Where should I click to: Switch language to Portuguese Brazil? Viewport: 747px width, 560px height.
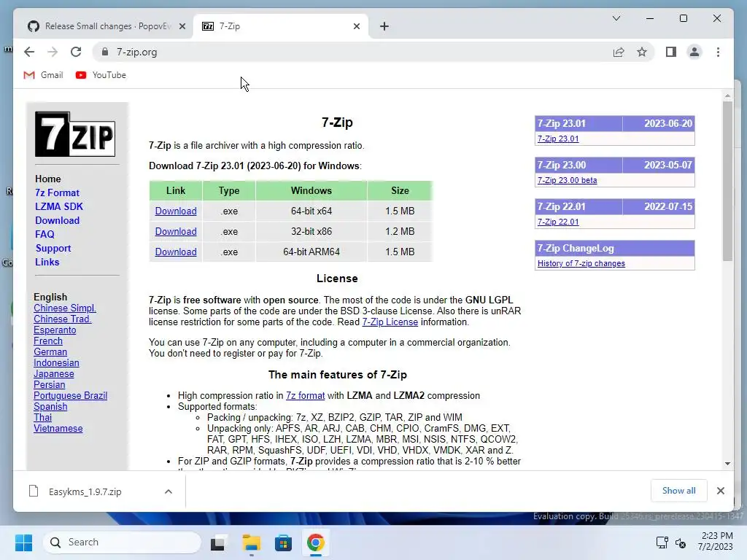(x=71, y=396)
